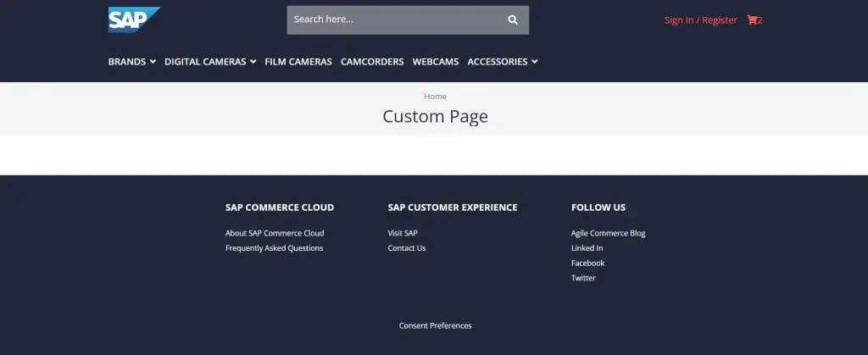Expand the Brands dropdown menu
Image resolution: width=868 pixels, height=355 pixels.
(131, 61)
